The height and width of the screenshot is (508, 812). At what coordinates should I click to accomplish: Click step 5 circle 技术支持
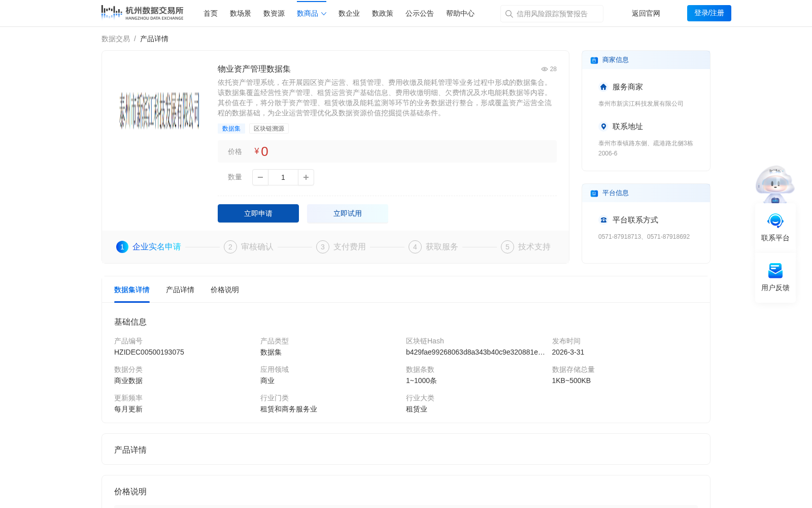507,247
